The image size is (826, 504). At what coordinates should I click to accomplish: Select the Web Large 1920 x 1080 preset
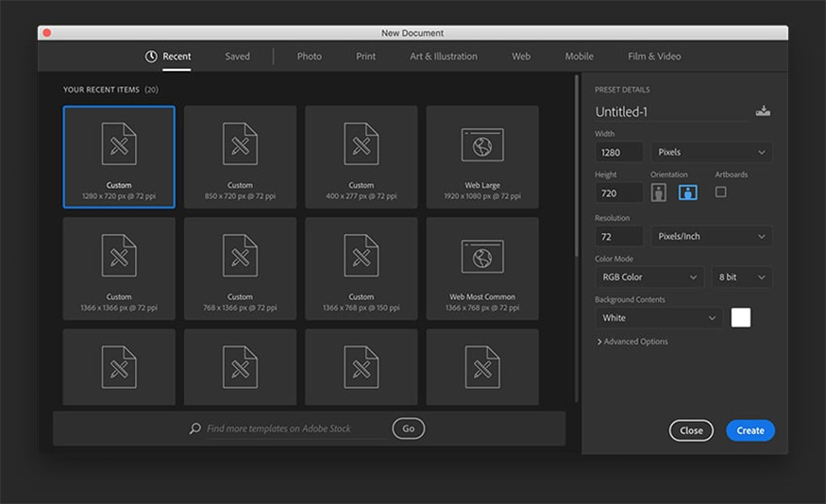482,157
